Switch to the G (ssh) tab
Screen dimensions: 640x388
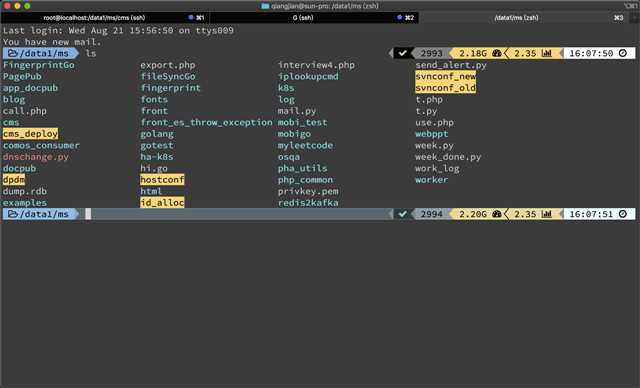314,18
